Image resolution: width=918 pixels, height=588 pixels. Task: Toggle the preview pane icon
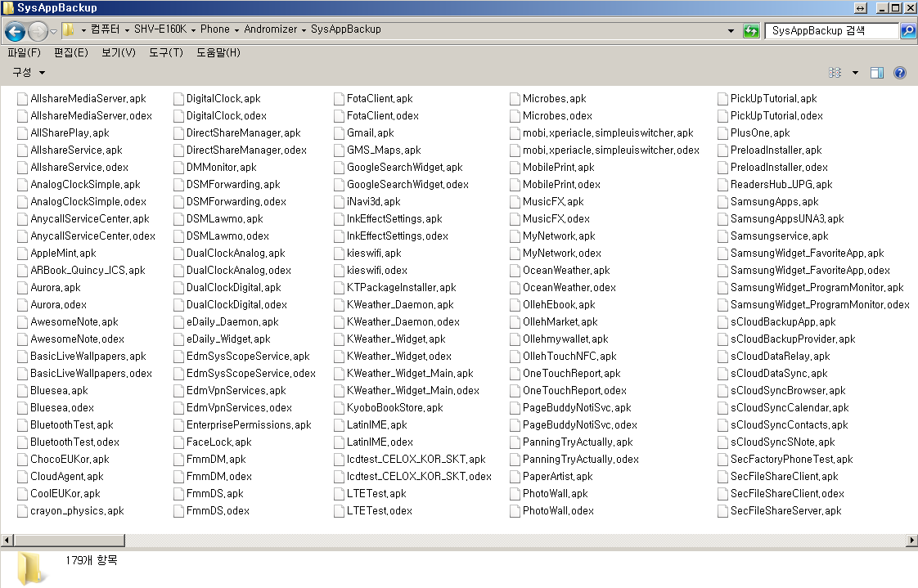point(877,73)
